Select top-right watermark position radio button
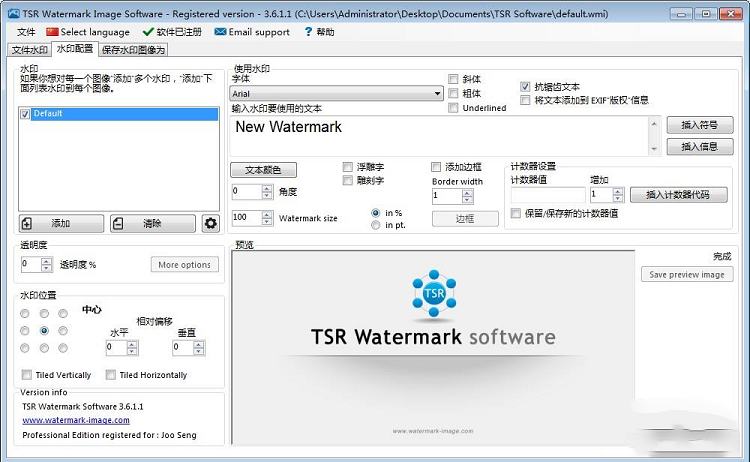The width and height of the screenshot is (750, 462). tap(63, 313)
